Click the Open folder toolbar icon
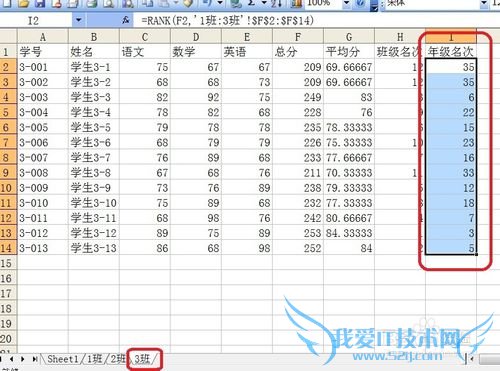Image resolution: width=500 pixels, height=371 pixels. [x=23, y=3]
